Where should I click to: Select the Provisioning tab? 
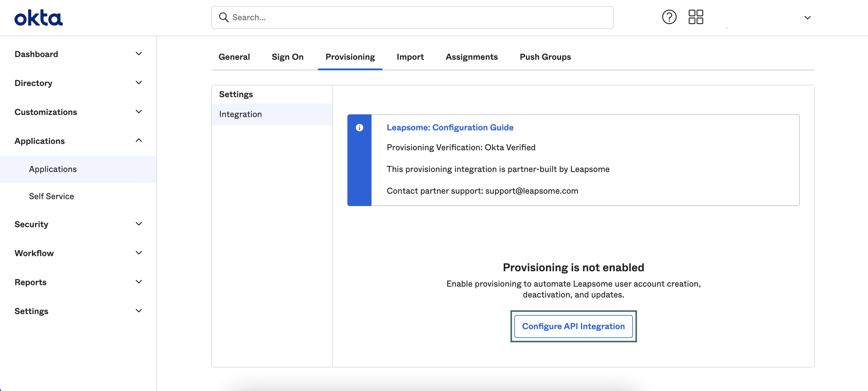pyautogui.click(x=350, y=57)
